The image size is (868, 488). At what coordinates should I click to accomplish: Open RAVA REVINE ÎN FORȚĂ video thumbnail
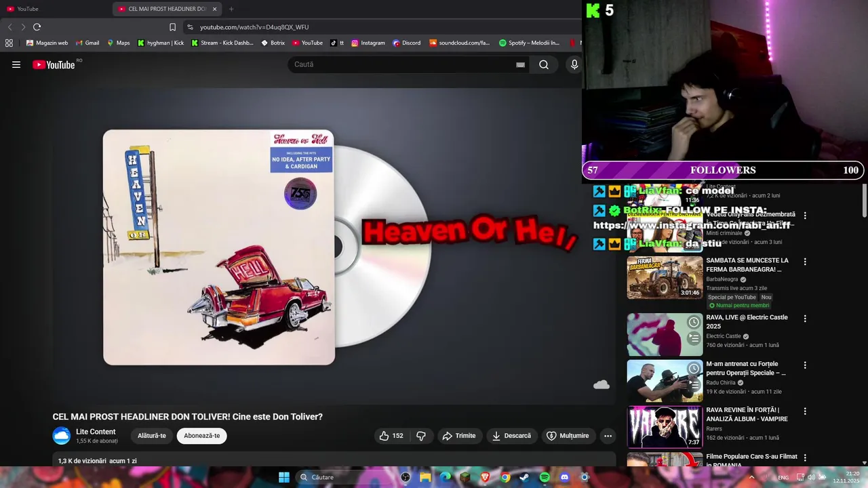(665, 427)
